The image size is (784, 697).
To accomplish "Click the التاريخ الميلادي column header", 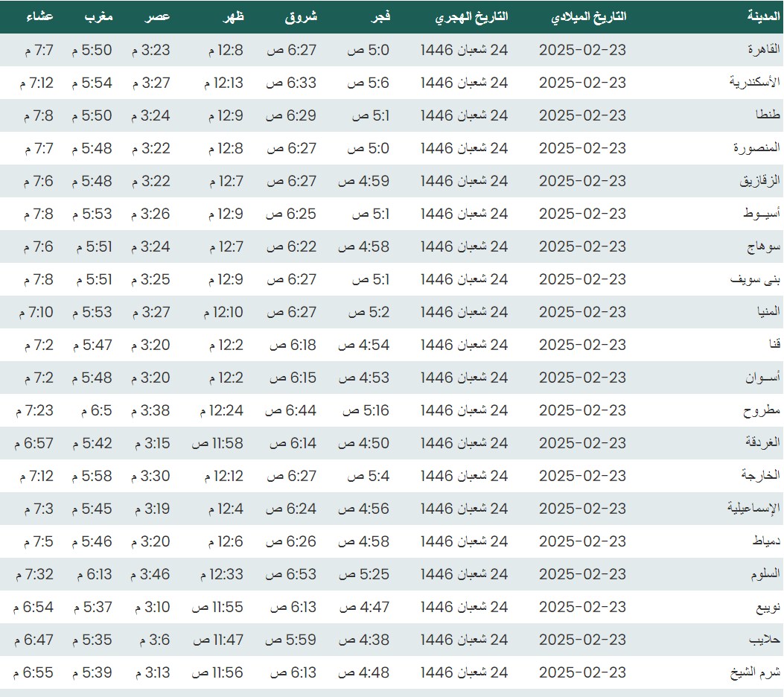I will (588, 16).
